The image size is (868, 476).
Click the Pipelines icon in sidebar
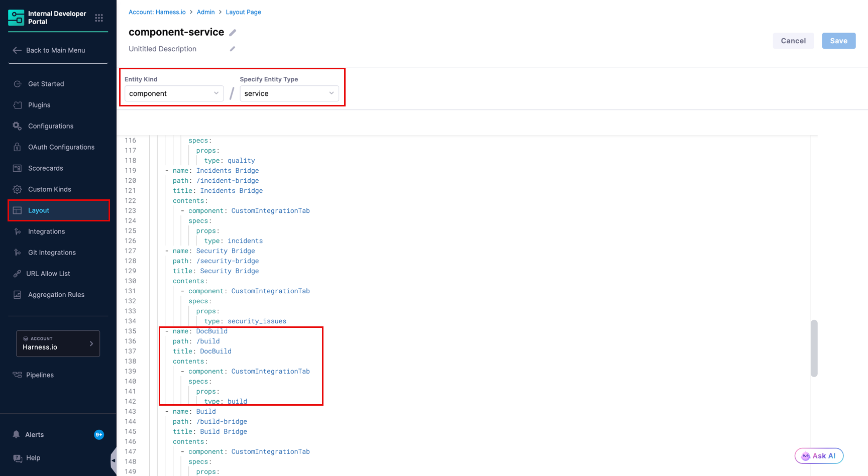[x=17, y=375]
